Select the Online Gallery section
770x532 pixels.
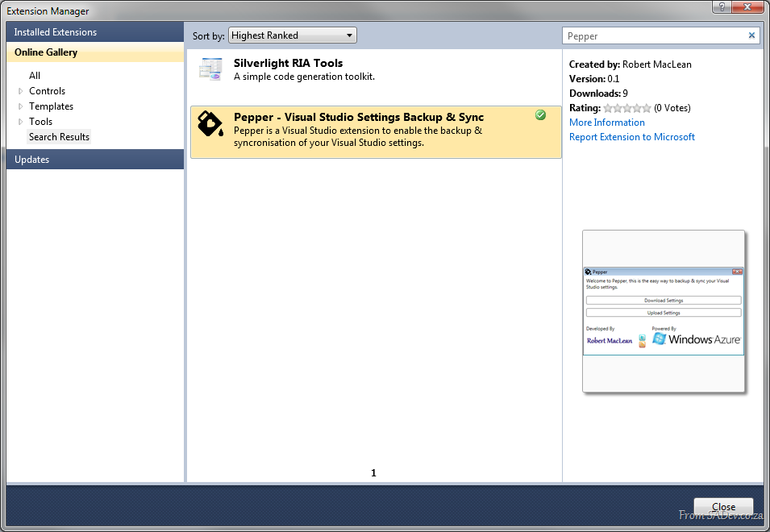point(95,52)
